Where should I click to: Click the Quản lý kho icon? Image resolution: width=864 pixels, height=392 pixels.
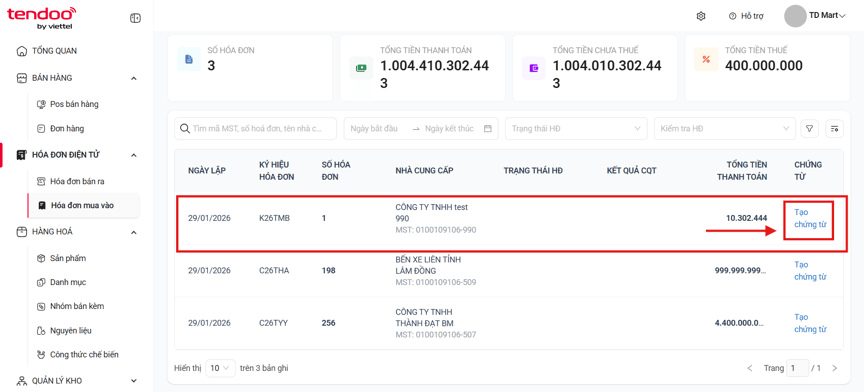22,380
